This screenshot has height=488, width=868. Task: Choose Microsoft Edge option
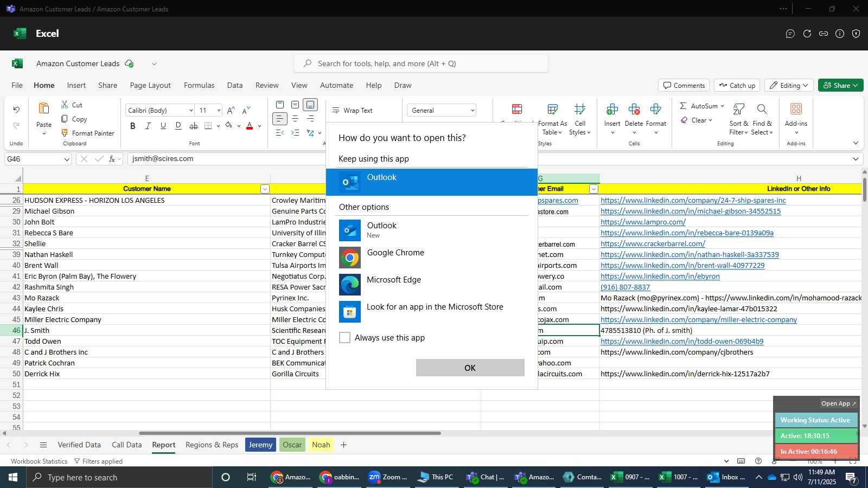432,285
